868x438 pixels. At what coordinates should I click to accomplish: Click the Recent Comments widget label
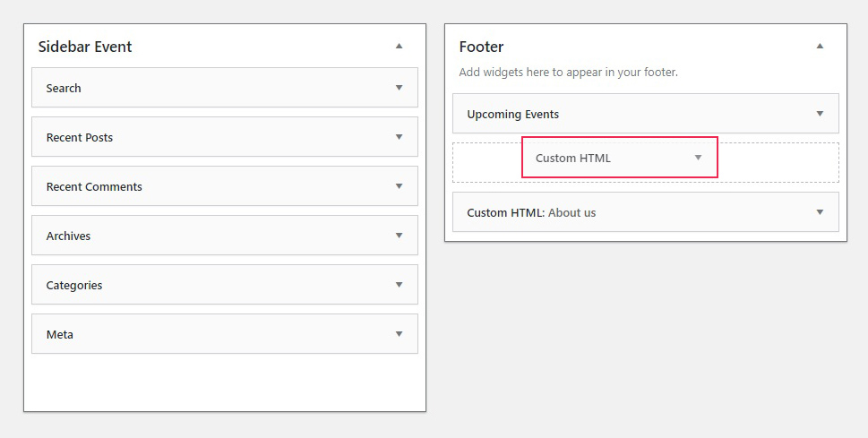click(x=94, y=186)
